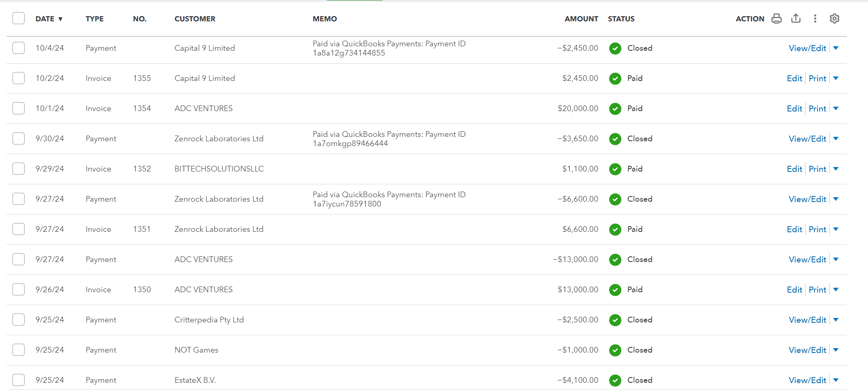Click the export list icon
868x390 pixels.
click(x=796, y=19)
